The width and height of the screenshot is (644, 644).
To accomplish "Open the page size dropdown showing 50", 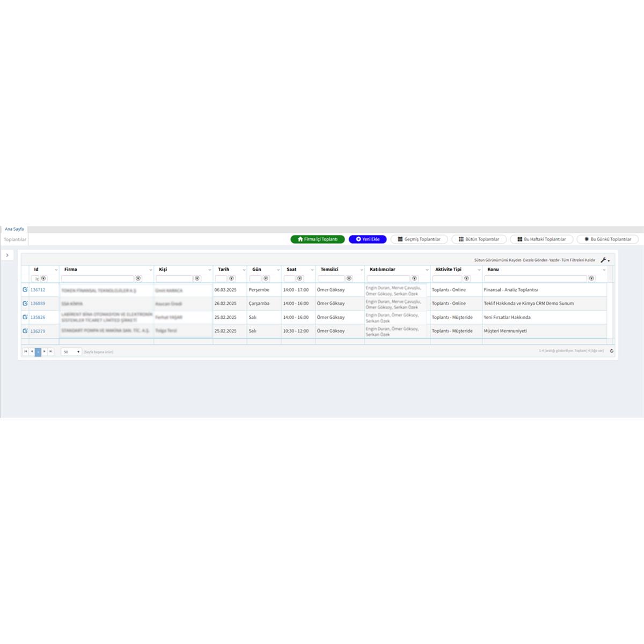I will 71,352.
